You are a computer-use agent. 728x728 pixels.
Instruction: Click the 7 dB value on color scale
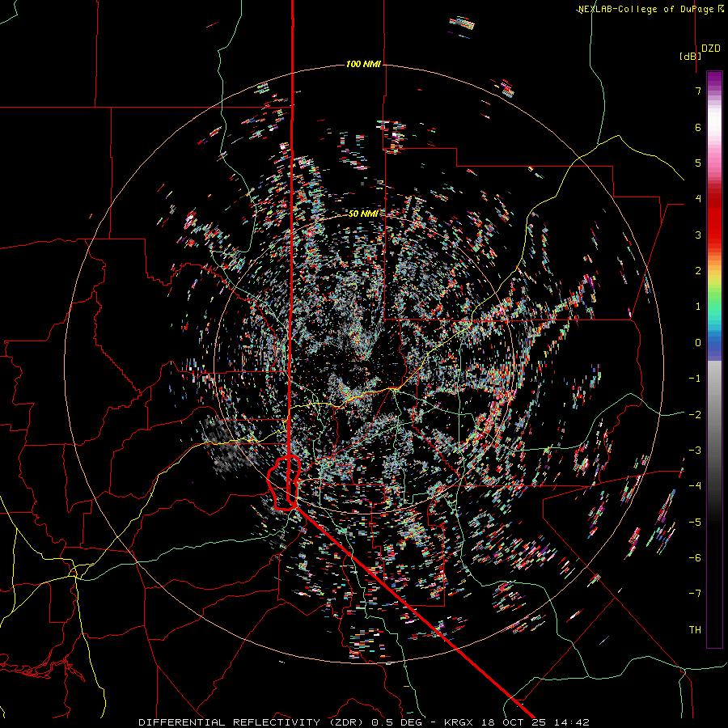(x=698, y=91)
